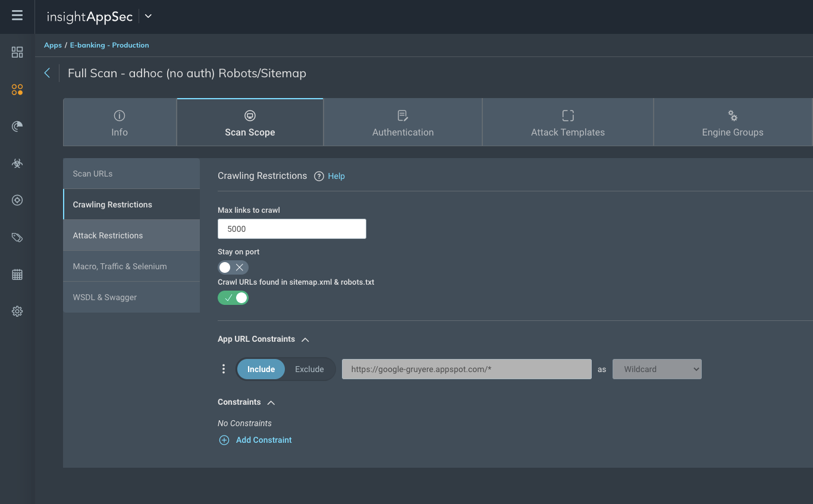Switch to the Authentication tab

pos(403,122)
